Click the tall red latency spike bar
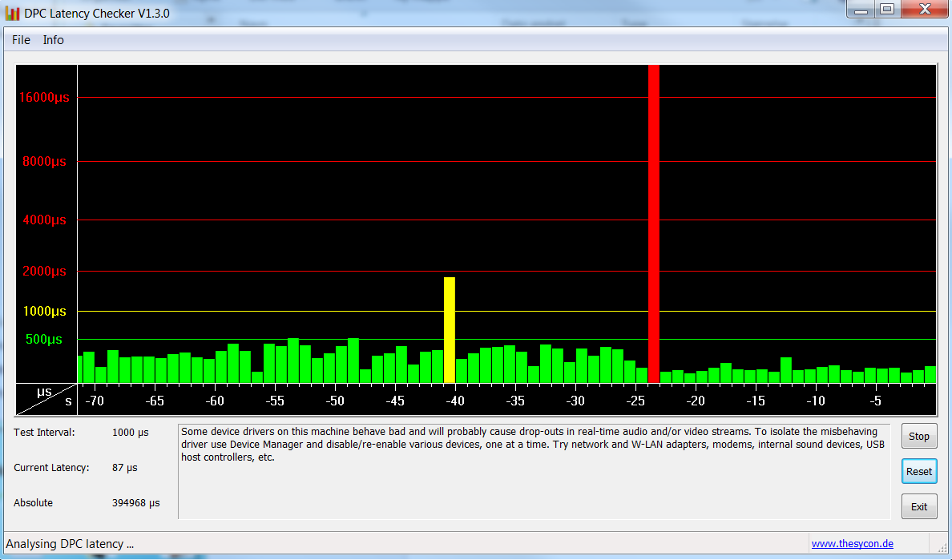The height and width of the screenshot is (560, 952). pyautogui.click(x=653, y=224)
